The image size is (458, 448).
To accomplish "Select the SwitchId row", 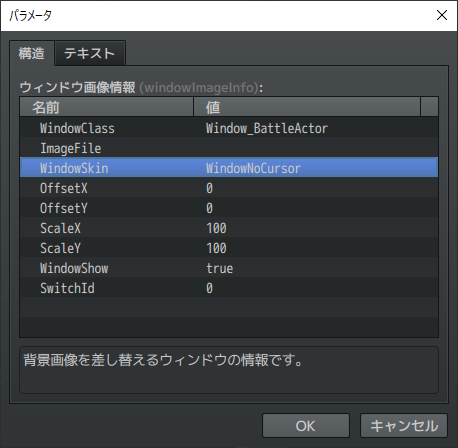I will 229,288.
